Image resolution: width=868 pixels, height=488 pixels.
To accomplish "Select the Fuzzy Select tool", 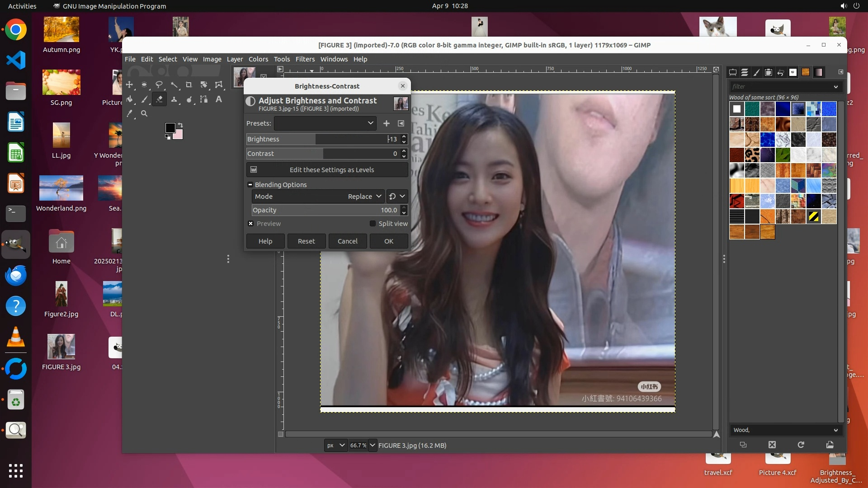I will 174,84.
